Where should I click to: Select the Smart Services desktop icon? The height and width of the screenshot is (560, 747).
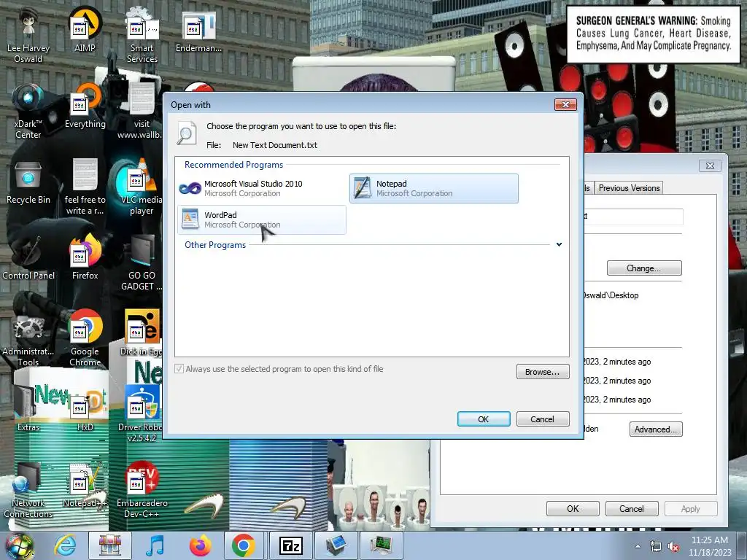142,36
